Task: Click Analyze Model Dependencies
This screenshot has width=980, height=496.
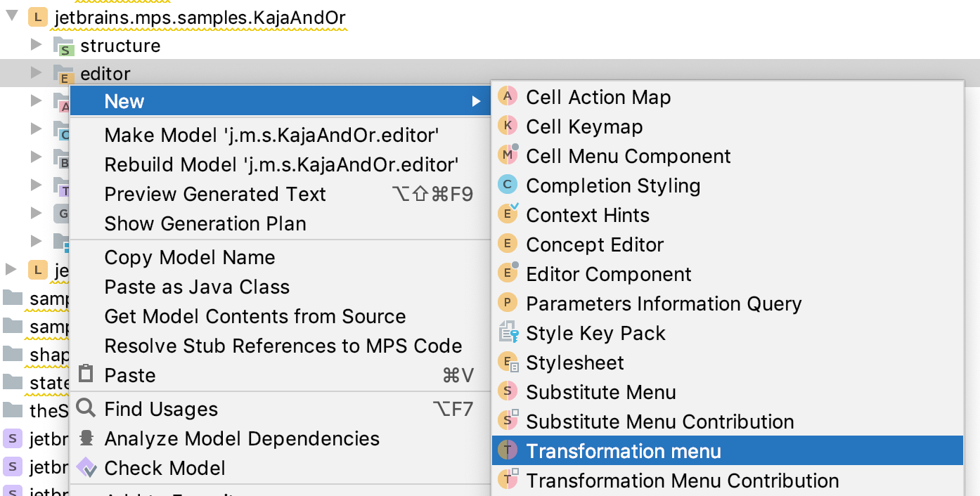Action: coord(242,438)
